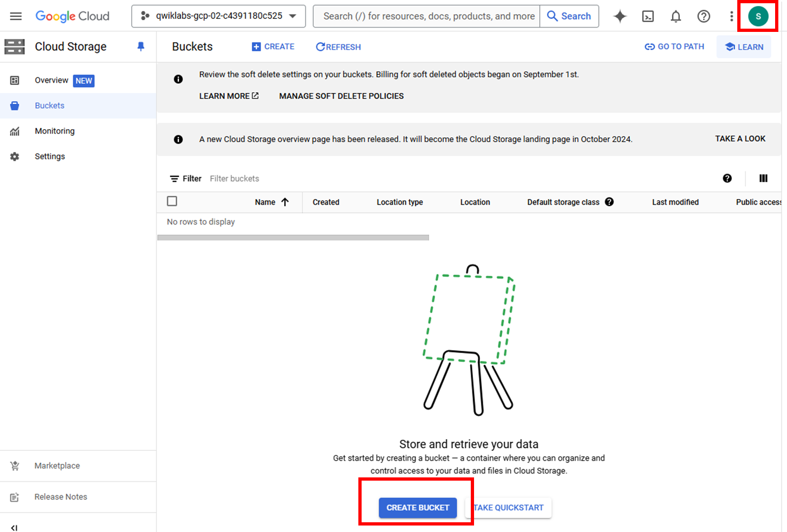
Task: Click the blue CREATE BUCKET button
Action: 418,508
